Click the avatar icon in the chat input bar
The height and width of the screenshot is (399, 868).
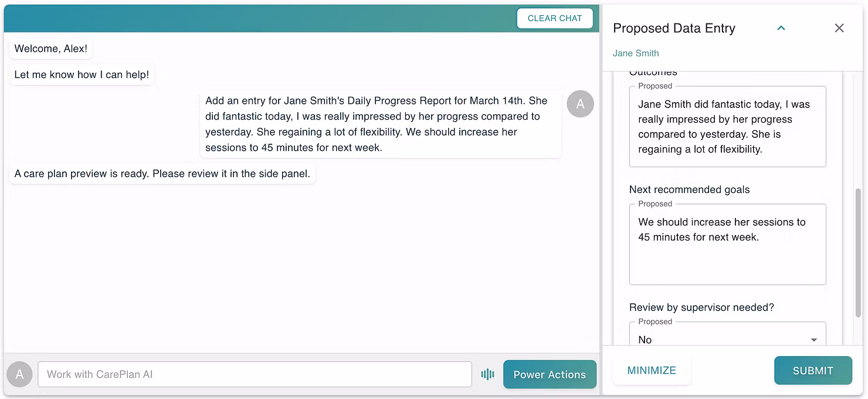19,374
